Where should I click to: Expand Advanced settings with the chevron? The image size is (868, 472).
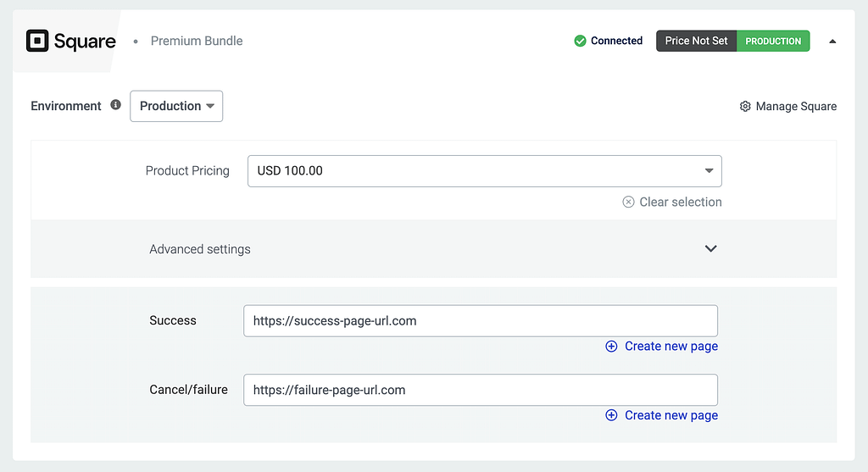tap(710, 248)
